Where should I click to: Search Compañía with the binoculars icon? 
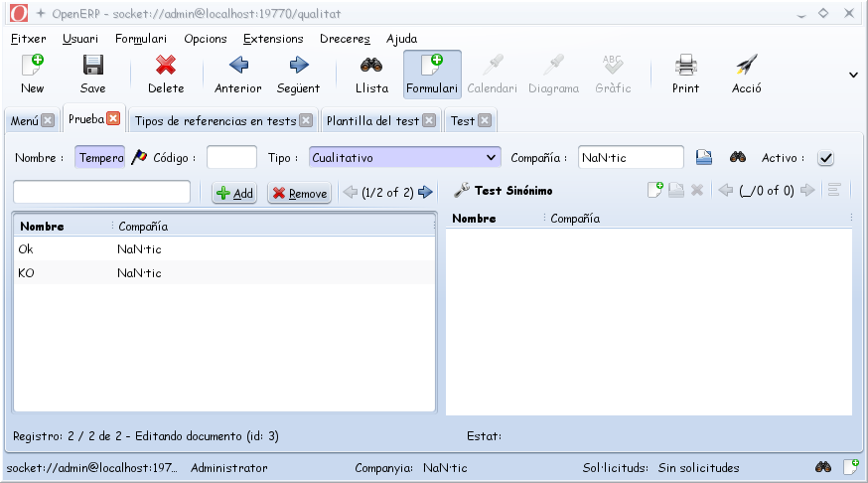(x=737, y=157)
